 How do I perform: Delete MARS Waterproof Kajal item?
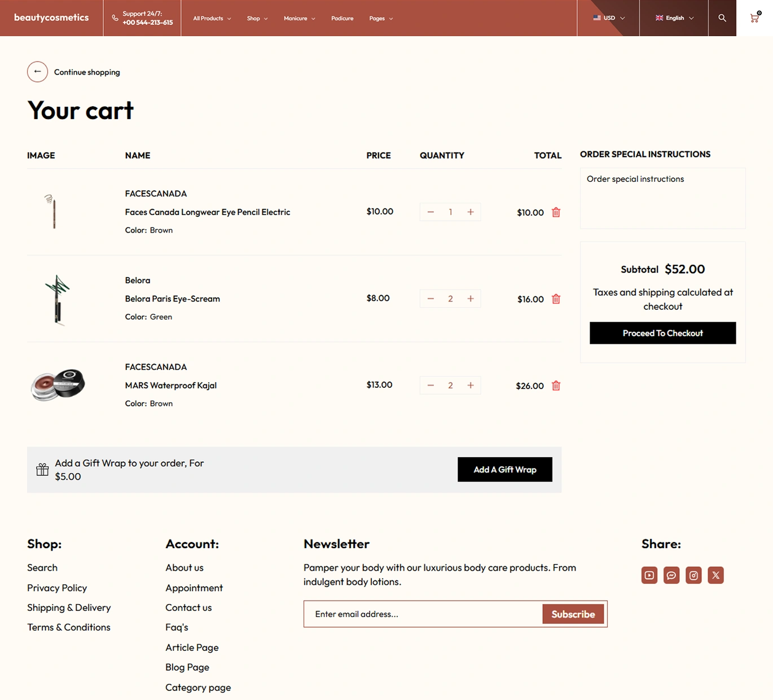[x=556, y=386]
